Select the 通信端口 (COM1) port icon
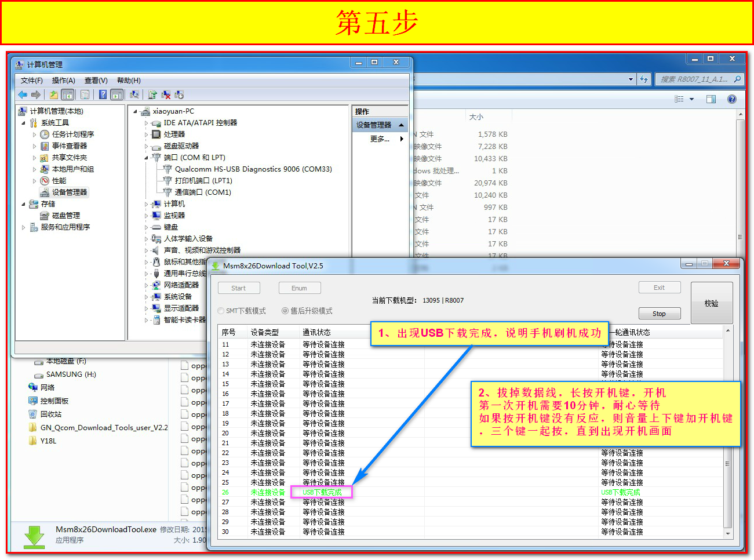This screenshot has width=754, height=560. (x=167, y=192)
